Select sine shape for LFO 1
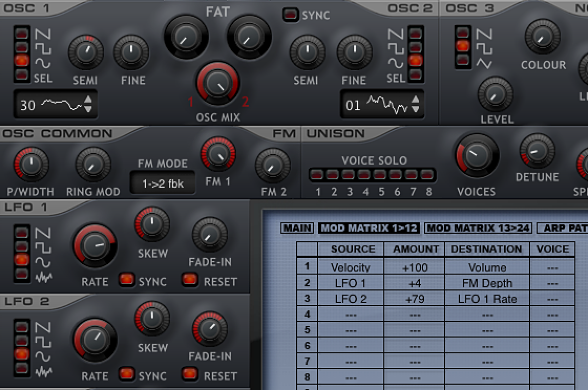The width and height of the screenshot is (588, 390). pyautogui.click(x=22, y=259)
